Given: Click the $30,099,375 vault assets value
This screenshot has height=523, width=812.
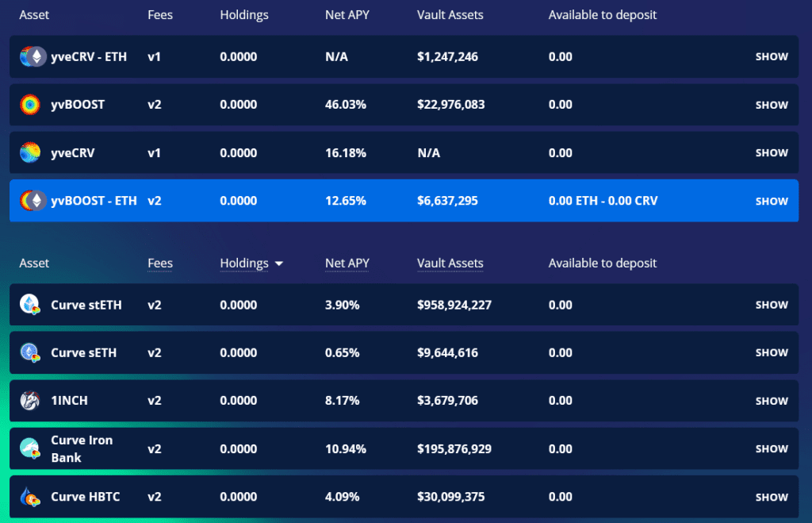Looking at the screenshot, I should click(x=450, y=497).
